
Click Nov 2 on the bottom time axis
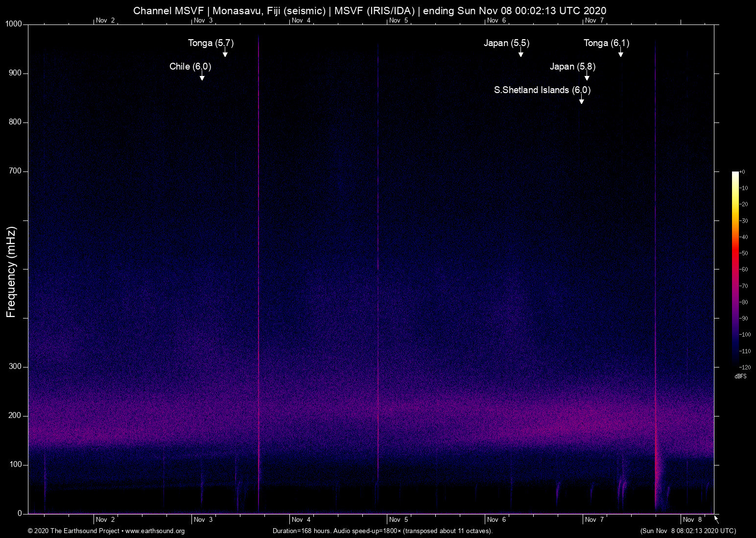pyautogui.click(x=105, y=520)
